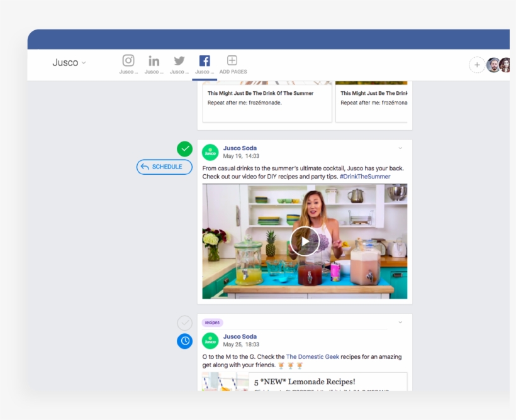This screenshot has width=516, height=420.
Task: Click the Add Pages plus icon
Action: [232, 60]
